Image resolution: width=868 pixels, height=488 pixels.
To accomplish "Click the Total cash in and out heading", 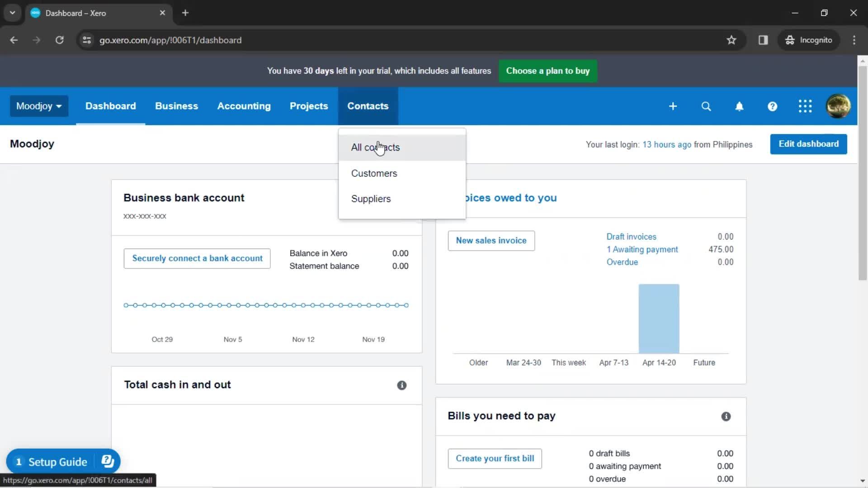I will click(x=177, y=385).
